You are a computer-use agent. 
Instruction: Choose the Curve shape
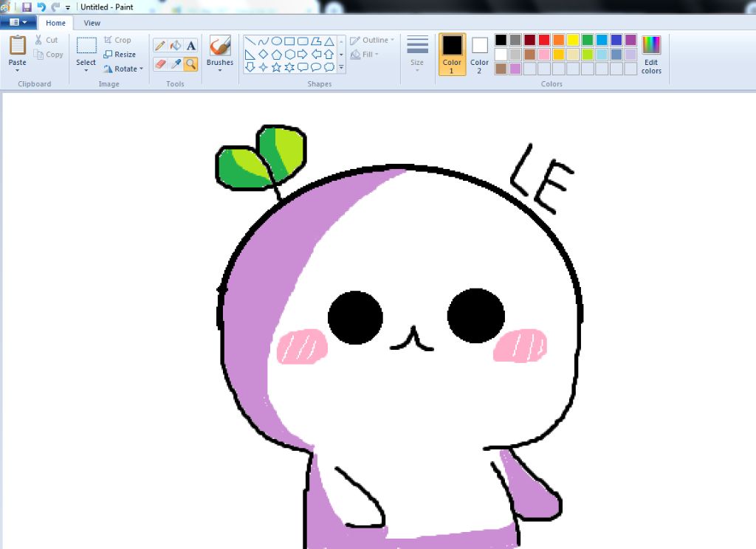[x=264, y=41]
